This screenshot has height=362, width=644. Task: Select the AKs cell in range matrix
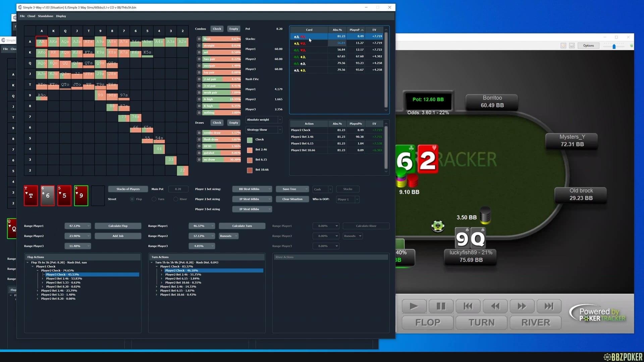point(53,42)
